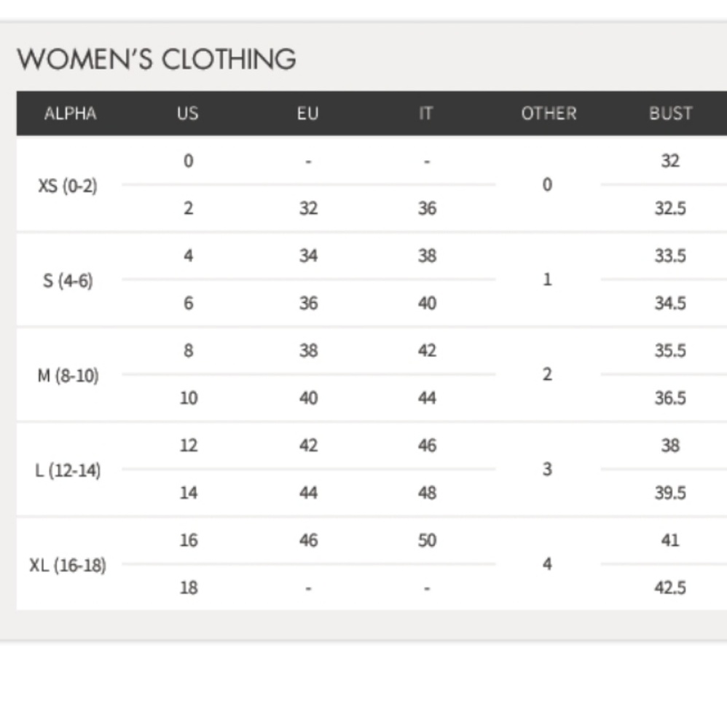
Task: Click US size 18 cell
Action: (188, 588)
